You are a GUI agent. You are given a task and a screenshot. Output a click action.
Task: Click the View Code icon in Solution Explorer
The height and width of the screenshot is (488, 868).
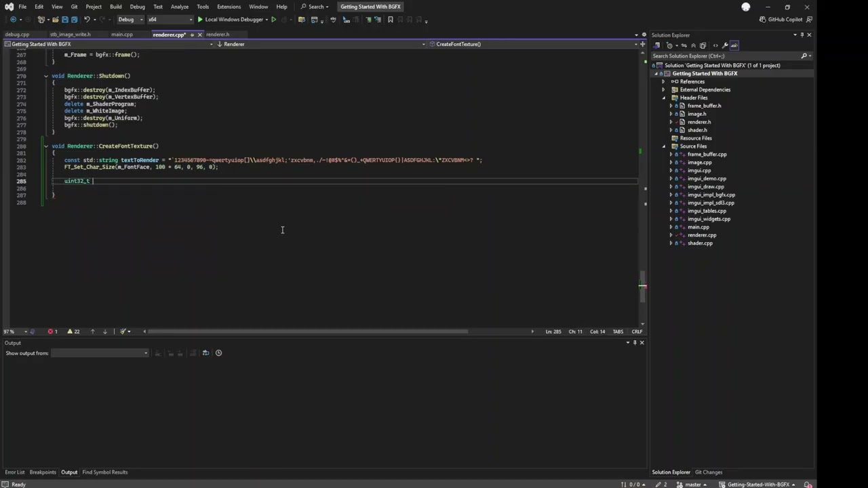pyautogui.click(x=715, y=45)
